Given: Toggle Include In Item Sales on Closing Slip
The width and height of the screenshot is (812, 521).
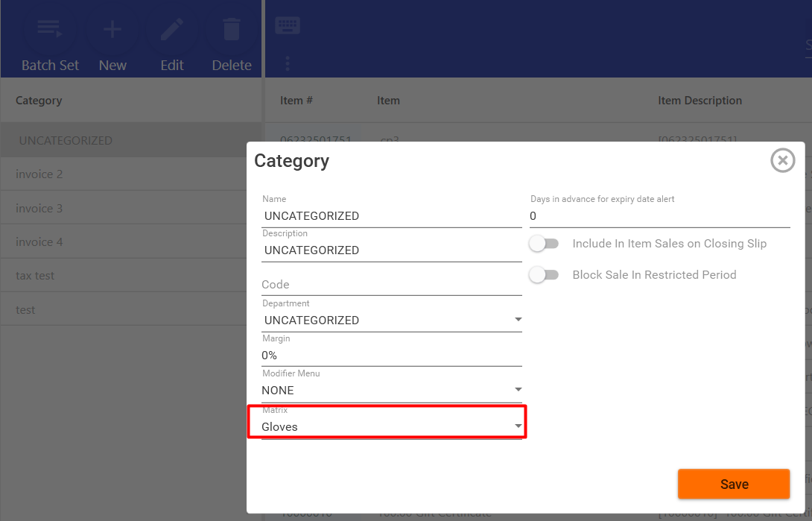Looking at the screenshot, I should coord(544,244).
